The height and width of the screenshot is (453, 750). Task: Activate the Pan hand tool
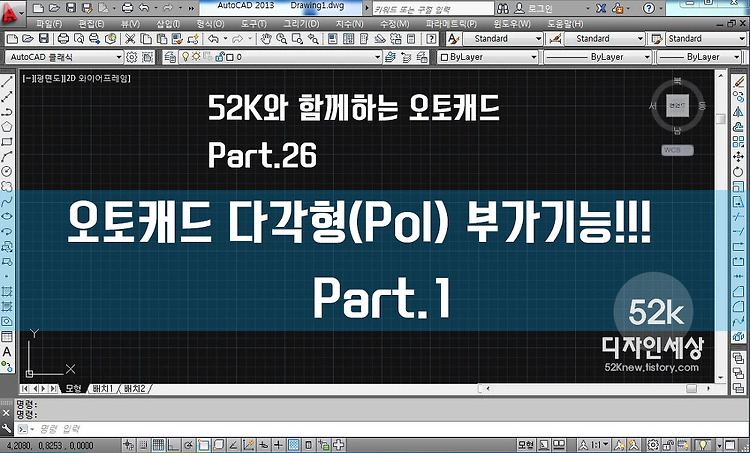point(266,39)
